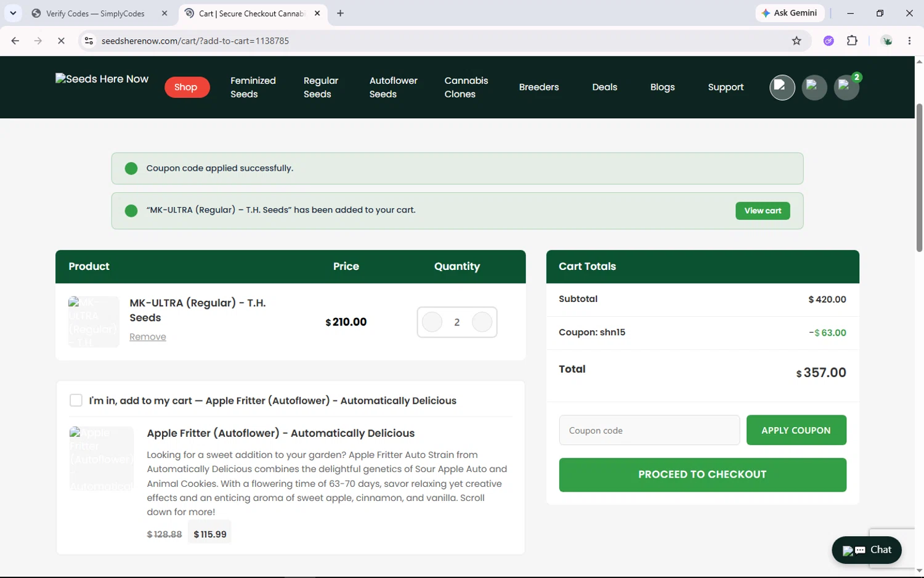Increase MK-ULTRA quantity with the plus button
Viewport: 924px width, 578px height.
[482, 322]
